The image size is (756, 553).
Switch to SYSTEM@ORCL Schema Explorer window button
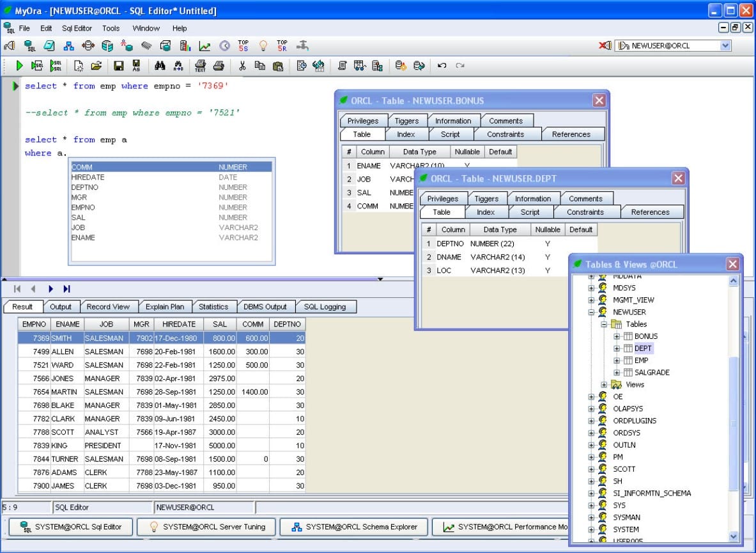(354, 527)
